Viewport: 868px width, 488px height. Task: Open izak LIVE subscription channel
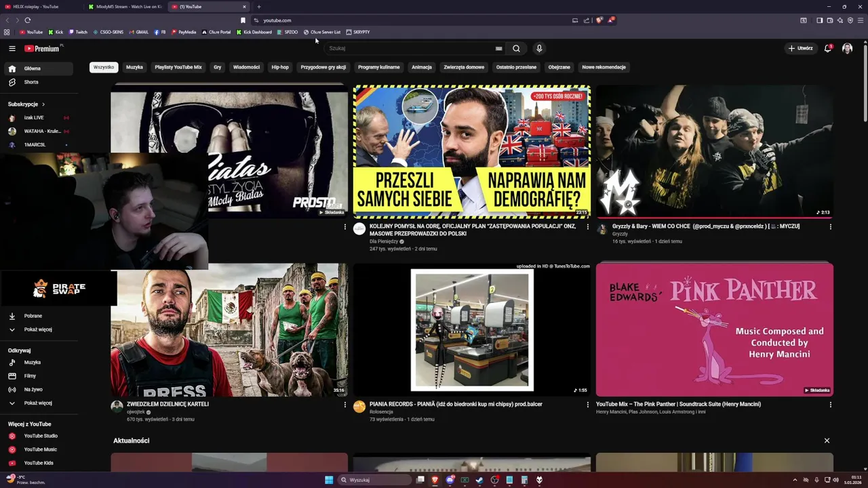(39, 117)
